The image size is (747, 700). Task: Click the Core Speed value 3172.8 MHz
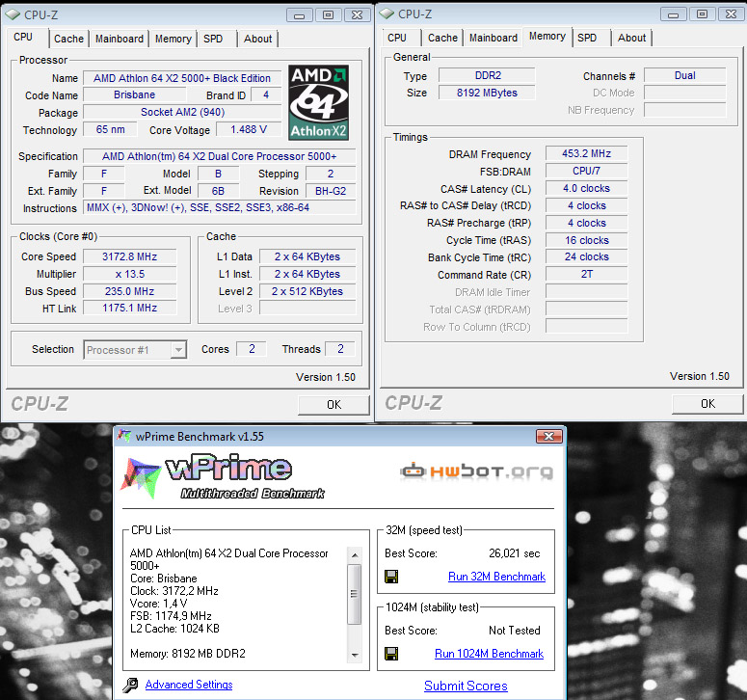point(129,256)
